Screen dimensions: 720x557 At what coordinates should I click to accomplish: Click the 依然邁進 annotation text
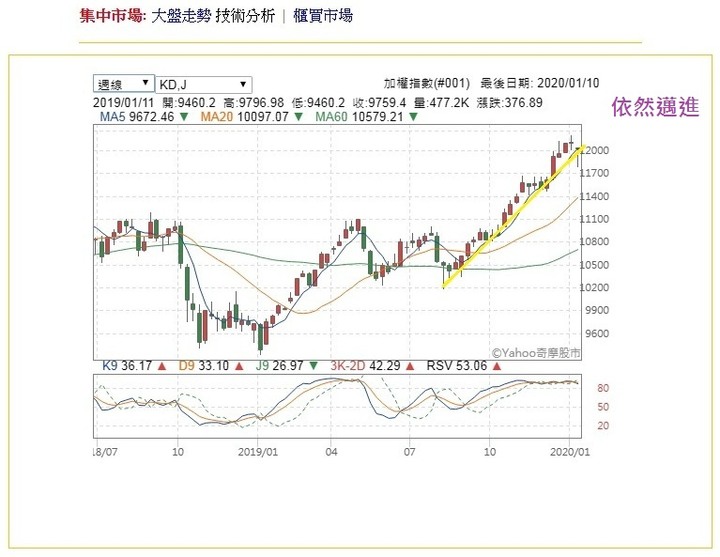pyautogui.click(x=655, y=107)
